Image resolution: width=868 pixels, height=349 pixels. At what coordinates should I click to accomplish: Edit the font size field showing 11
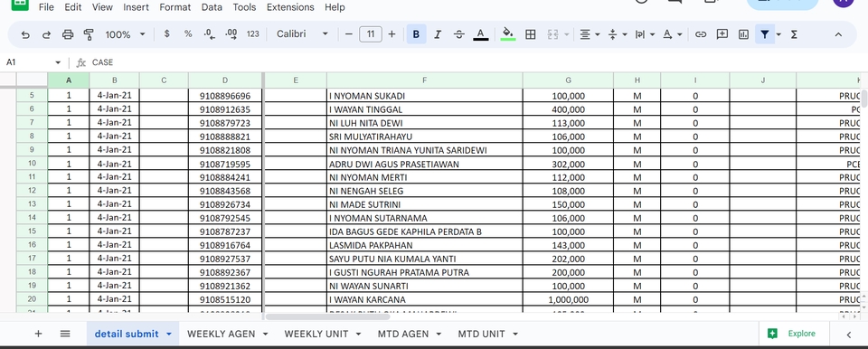click(x=371, y=34)
